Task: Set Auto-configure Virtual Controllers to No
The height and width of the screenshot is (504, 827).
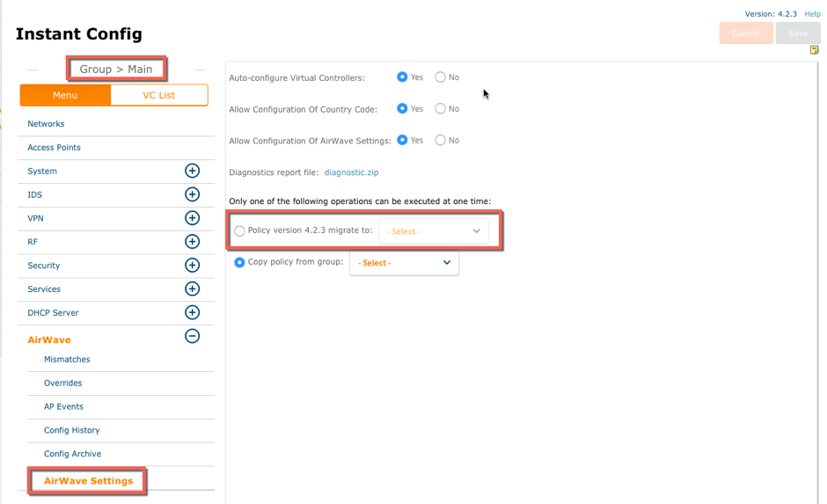Action: [440, 77]
